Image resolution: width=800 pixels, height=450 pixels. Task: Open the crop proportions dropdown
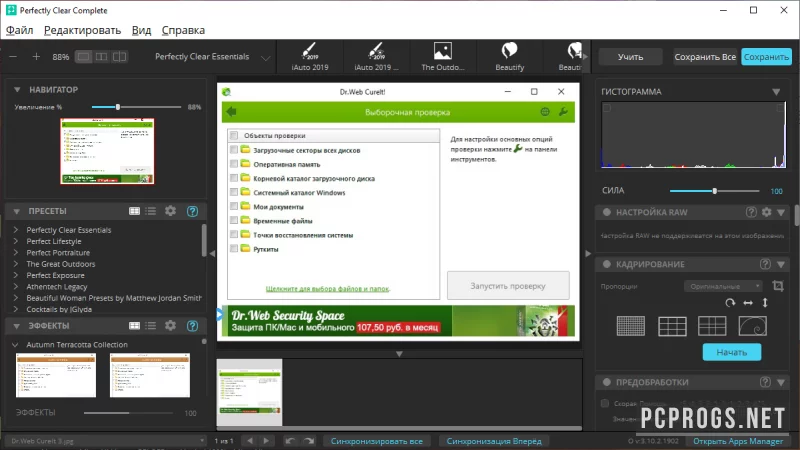click(x=723, y=286)
